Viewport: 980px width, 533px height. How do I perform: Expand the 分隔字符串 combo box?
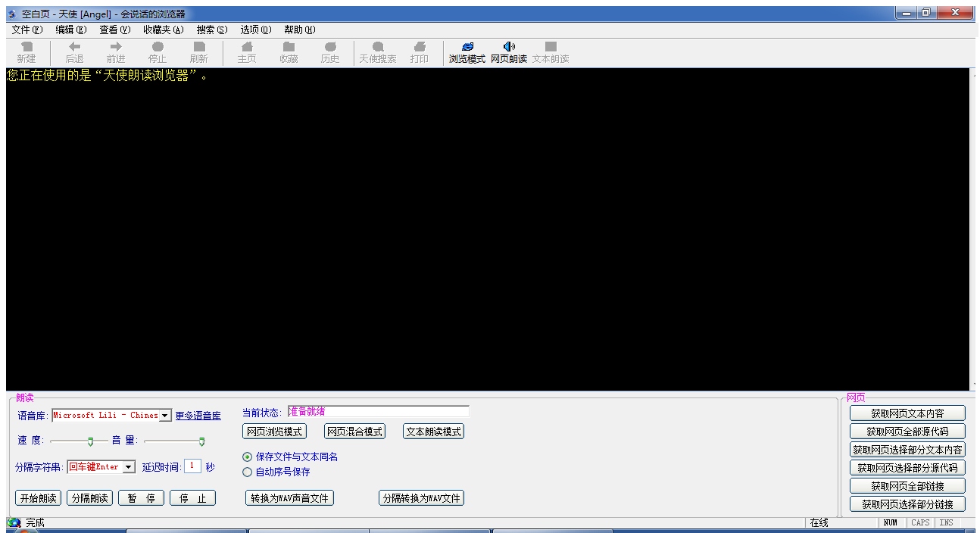pos(128,468)
